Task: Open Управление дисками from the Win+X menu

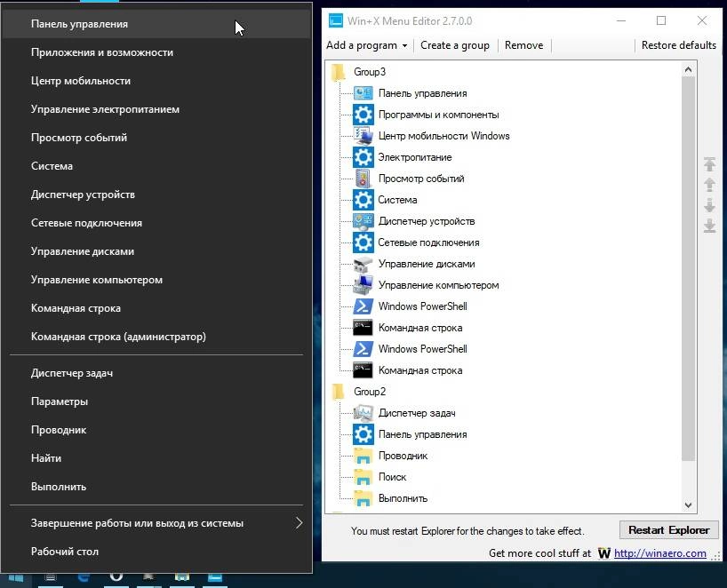Action: click(156, 251)
